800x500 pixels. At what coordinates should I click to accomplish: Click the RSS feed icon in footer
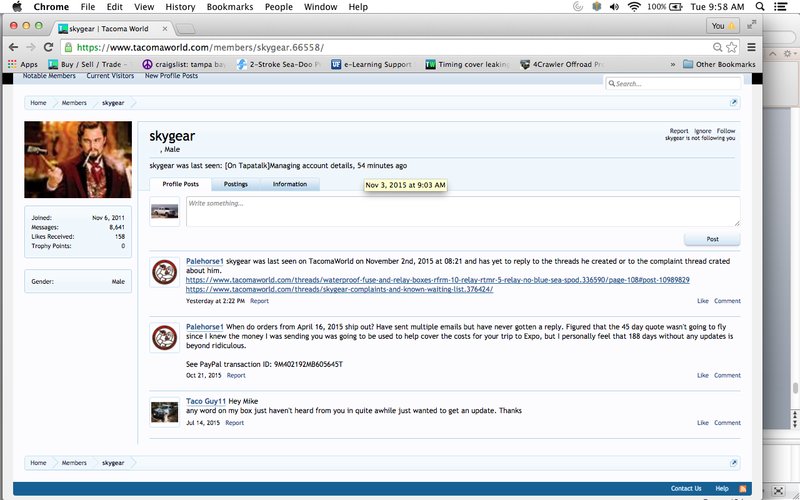pos(743,488)
